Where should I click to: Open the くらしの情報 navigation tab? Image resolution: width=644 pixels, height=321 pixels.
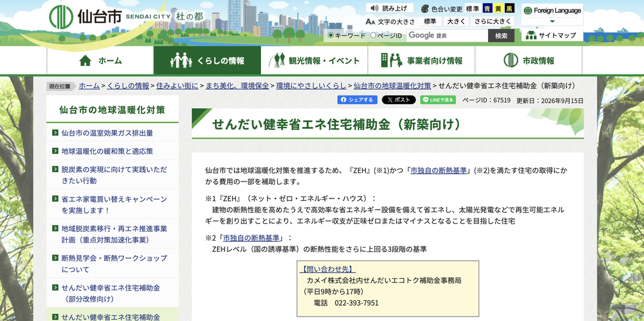208,61
